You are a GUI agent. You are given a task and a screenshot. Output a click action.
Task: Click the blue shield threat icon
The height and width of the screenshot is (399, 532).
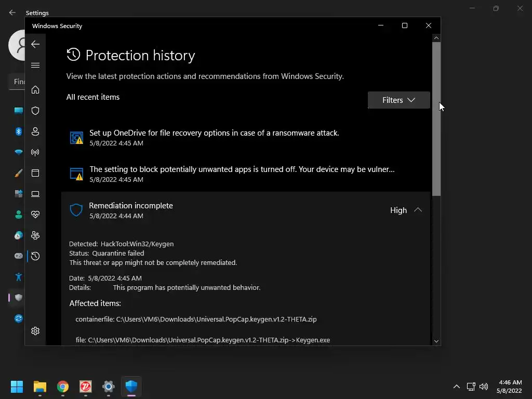pyautogui.click(x=76, y=210)
